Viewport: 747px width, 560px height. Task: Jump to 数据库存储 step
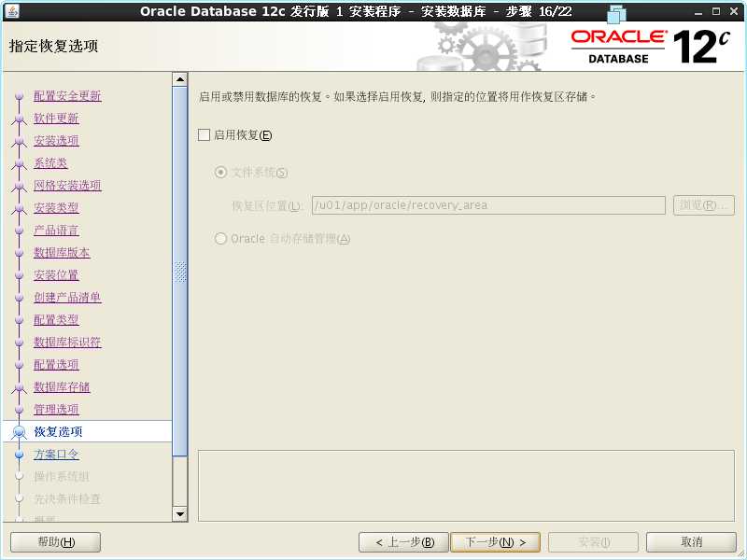pyautogui.click(x=62, y=386)
